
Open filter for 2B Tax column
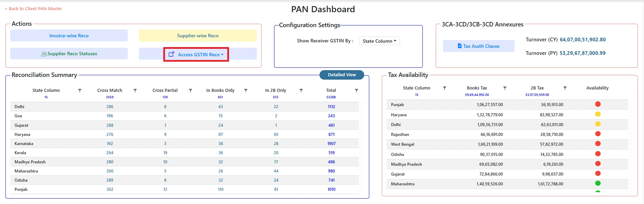565,88
